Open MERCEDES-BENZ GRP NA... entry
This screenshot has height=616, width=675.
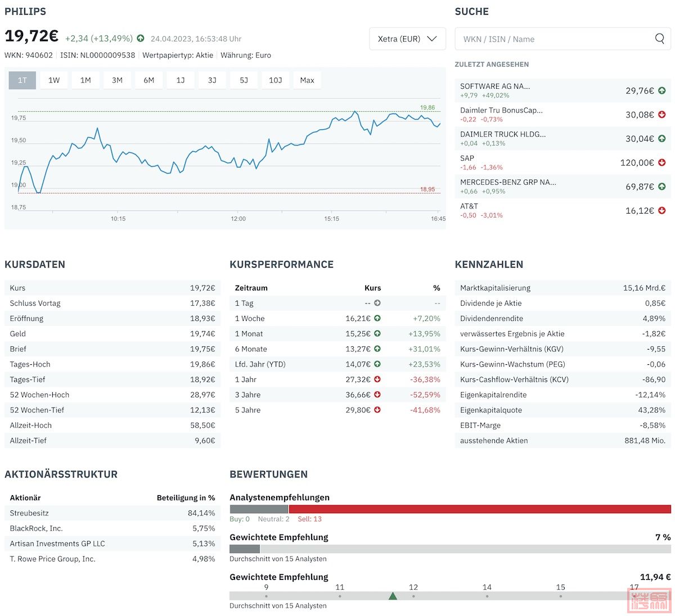(562, 187)
